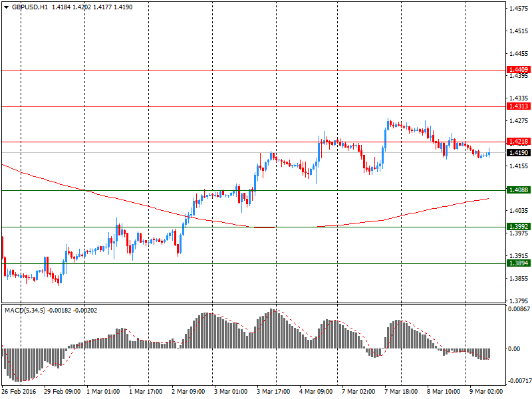Select the 1.4575 price scale value
Viewport: 532px width, 399px height.
519,9
